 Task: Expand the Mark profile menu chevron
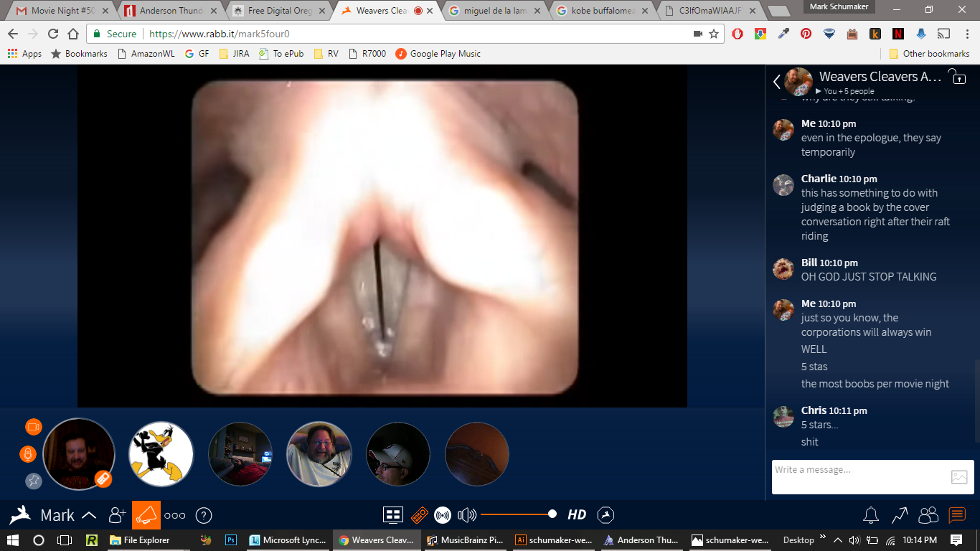coord(90,515)
